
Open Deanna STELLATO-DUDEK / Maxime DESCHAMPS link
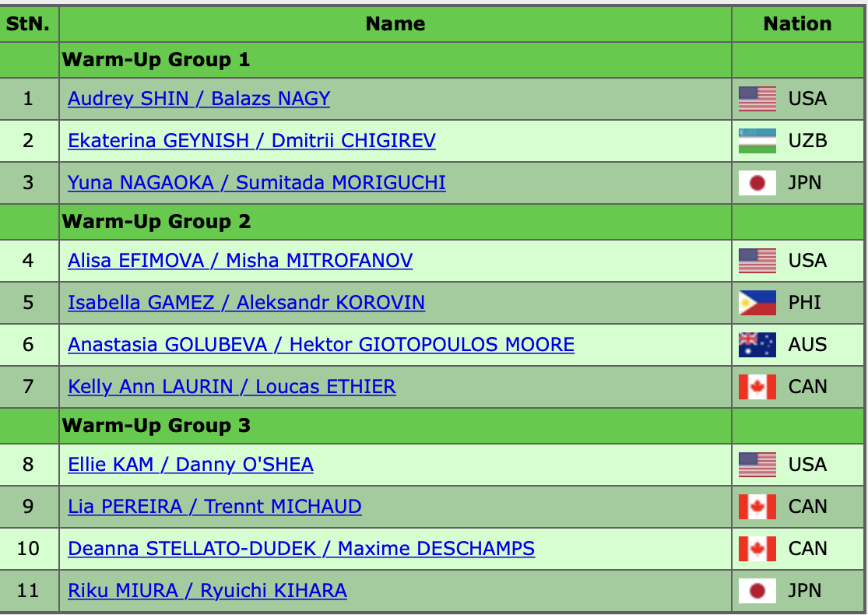[301, 549]
